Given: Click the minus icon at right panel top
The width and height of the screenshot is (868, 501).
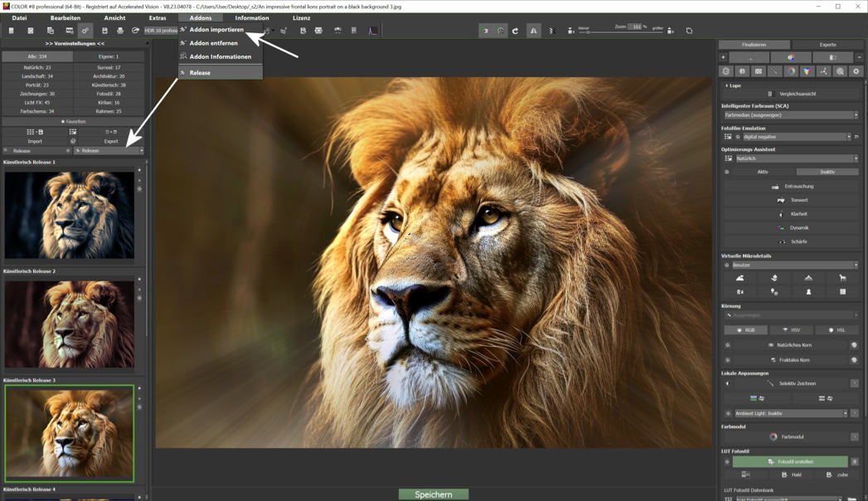Looking at the screenshot, I should tap(859, 57).
